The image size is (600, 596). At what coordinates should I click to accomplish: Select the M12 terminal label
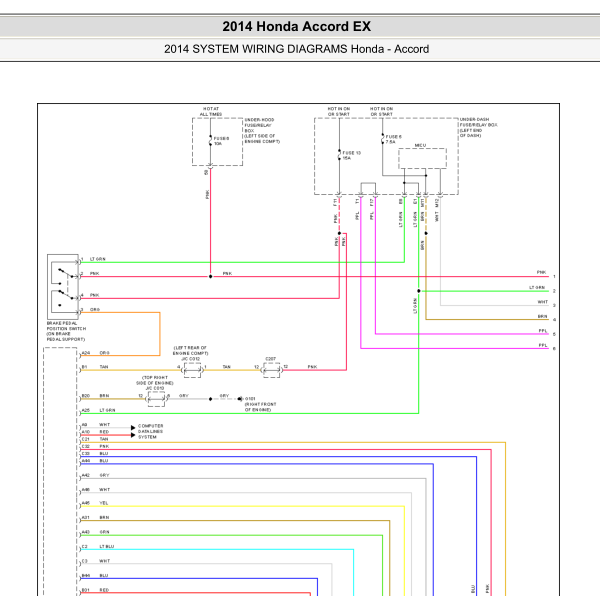pyautogui.click(x=437, y=203)
